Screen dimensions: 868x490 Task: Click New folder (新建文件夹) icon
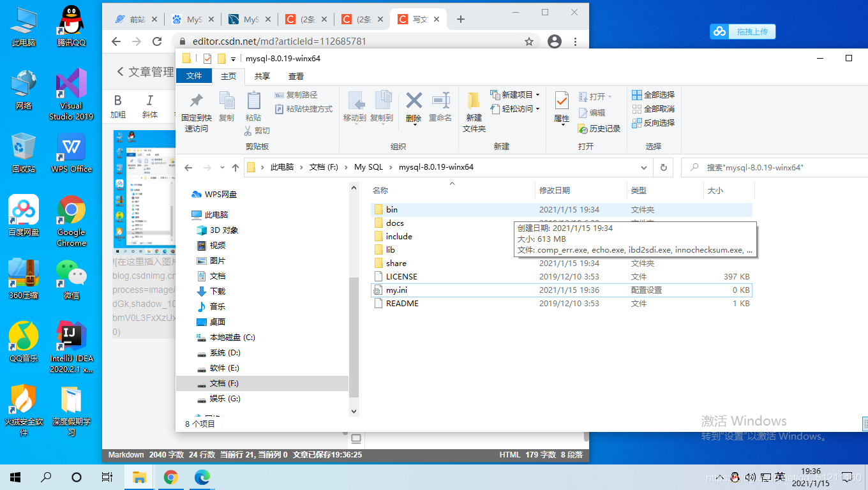474,100
